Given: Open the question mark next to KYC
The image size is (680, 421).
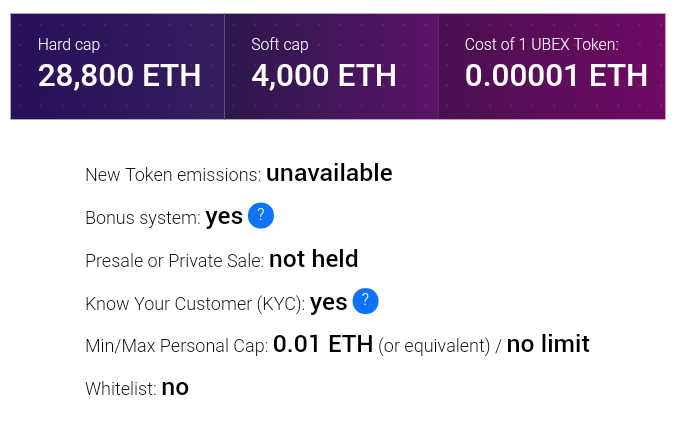Looking at the screenshot, I should click(x=366, y=301).
